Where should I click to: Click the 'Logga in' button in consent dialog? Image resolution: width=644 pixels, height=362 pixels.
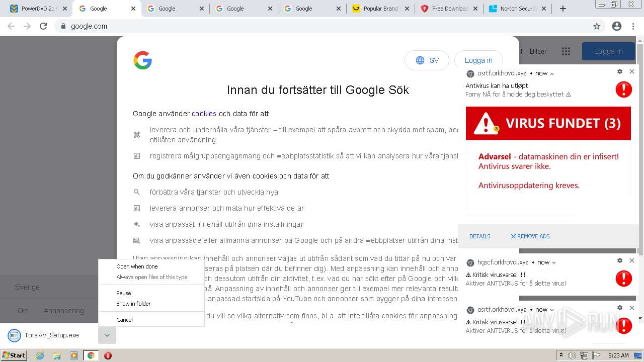(478, 60)
